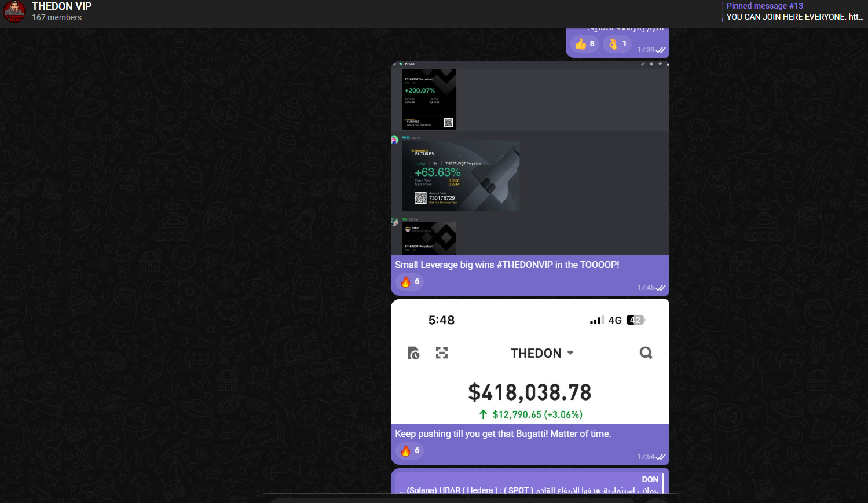The width and height of the screenshot is (868, 503).
Task: Click the history clock icon in wallet screenshot
Action: click(x=413, y=353)
